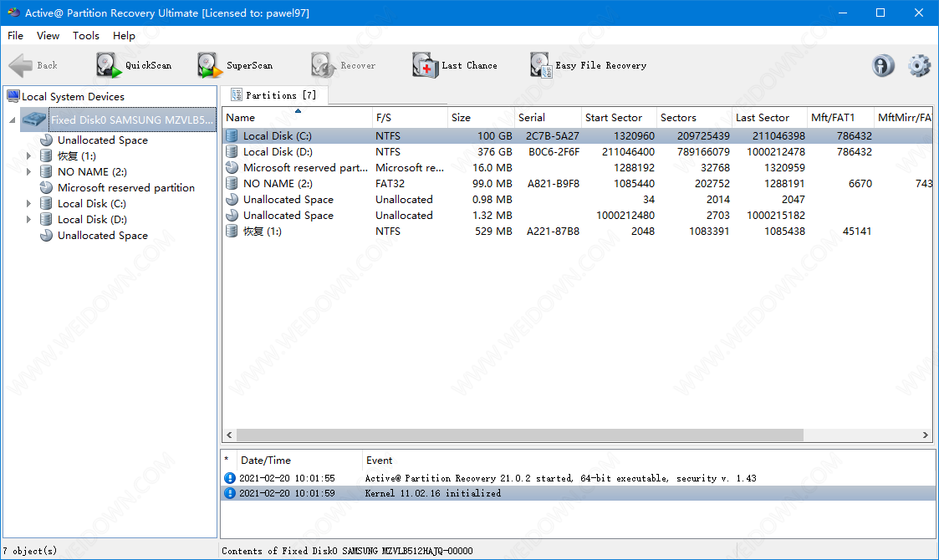The width and height of the screenshot is (939, 560).
Task: Click the 45141 Mft/FAT1 cell
Action: coord(857,232)
